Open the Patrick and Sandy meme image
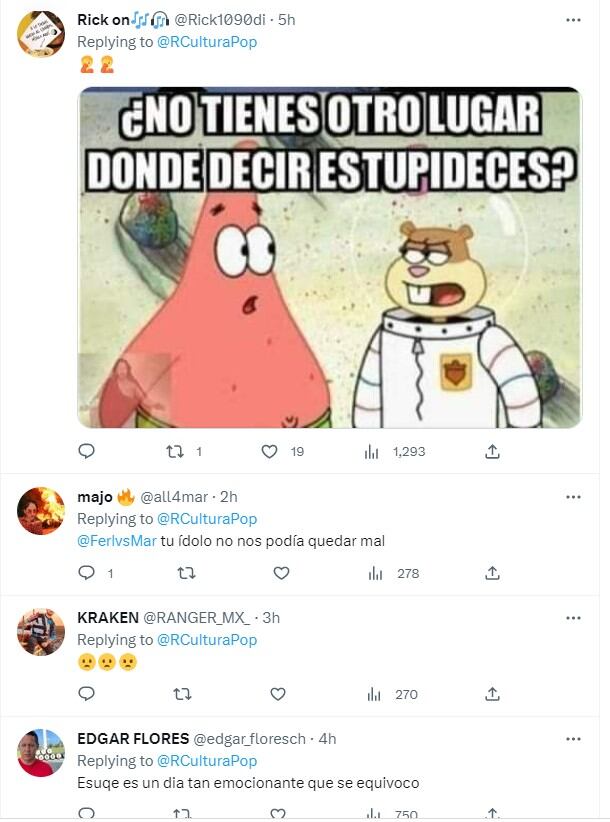Image resolution: width=610 pixels, height=822 pixels. pyautogui.click(x=329, y=258)
